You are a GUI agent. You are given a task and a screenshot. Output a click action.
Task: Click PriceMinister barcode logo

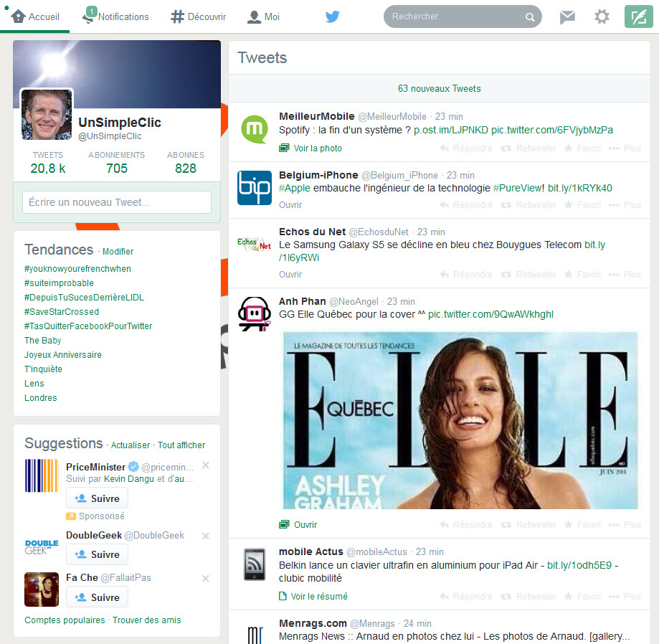click(41, 475)
